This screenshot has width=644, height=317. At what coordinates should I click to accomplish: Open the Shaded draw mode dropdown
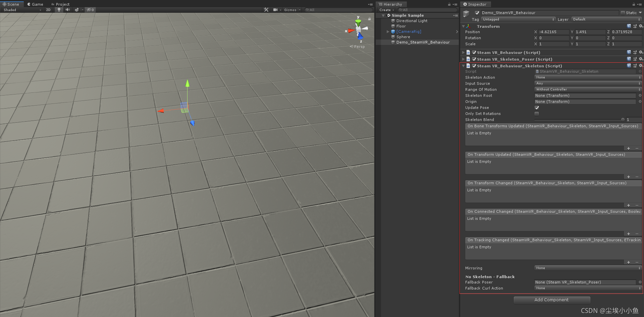point(22,10)
